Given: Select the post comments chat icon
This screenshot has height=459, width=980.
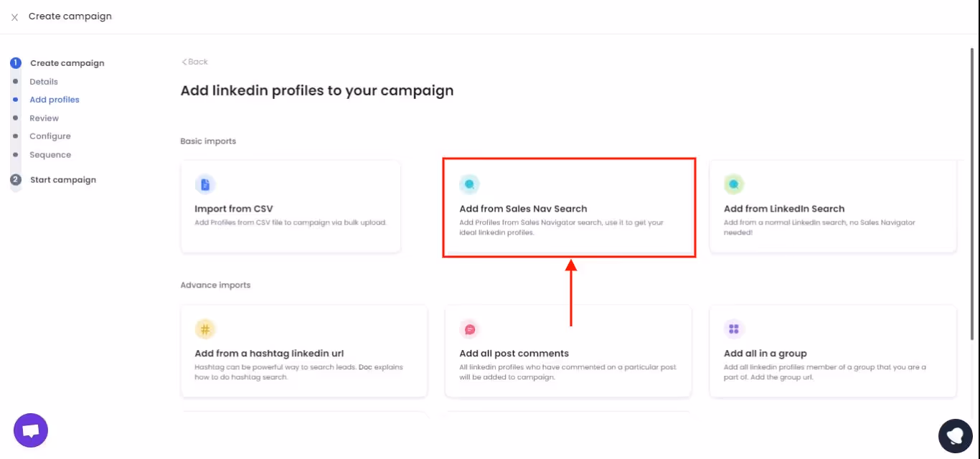Looking at the screenshot, I should [470, 328].
